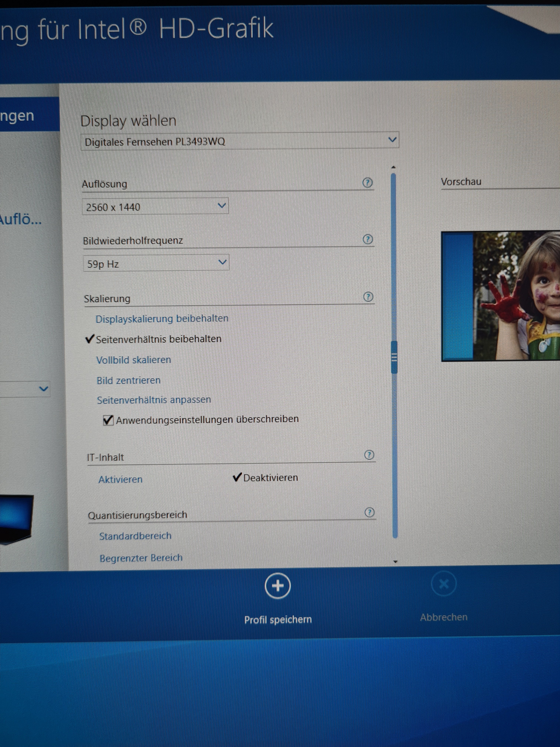Select the Deaktivieren option under IT-Inhalt
Viewport: 560px width, 747px height.
click(270, 478)
